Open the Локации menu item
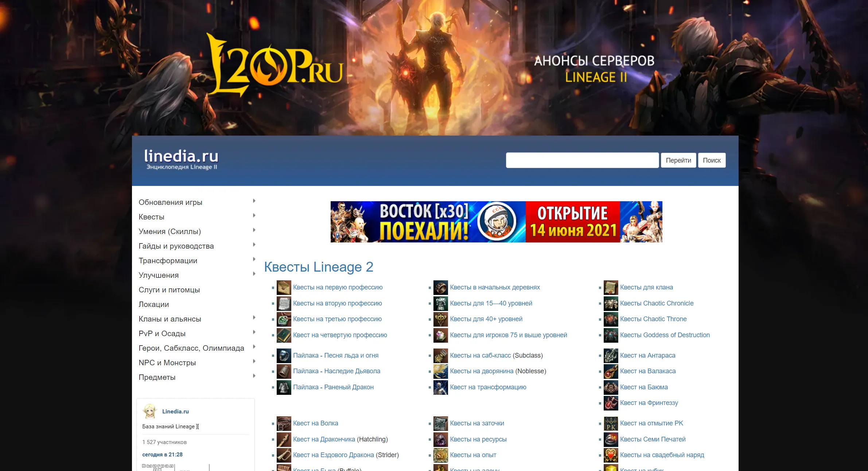 pyautogui.click(x=153, y=304)
